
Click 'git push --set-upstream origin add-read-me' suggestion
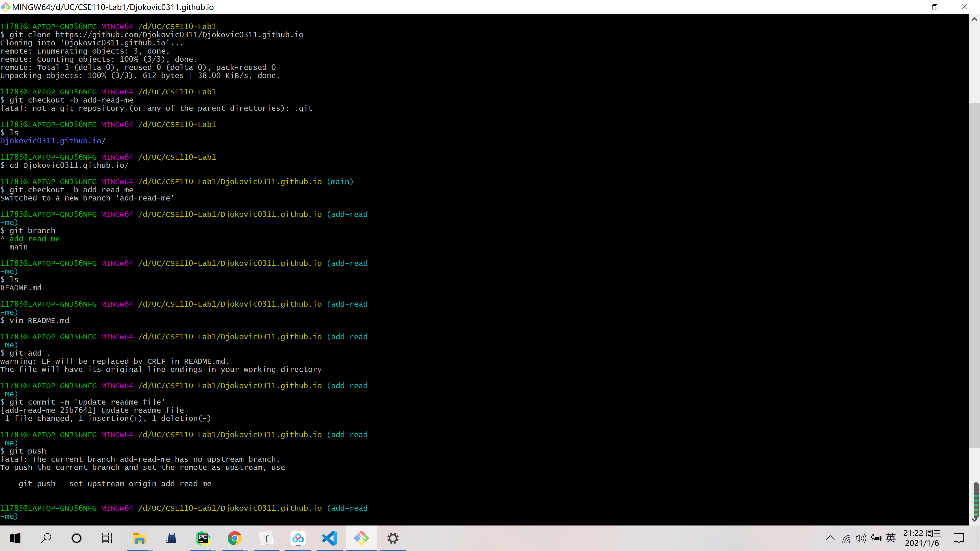tap(115, 484)
